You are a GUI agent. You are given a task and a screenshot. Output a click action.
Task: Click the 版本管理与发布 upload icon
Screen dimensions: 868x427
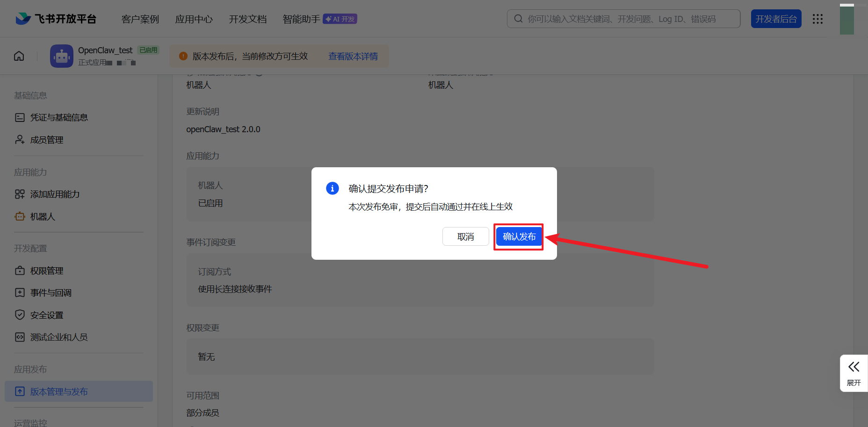click(20, 391)
